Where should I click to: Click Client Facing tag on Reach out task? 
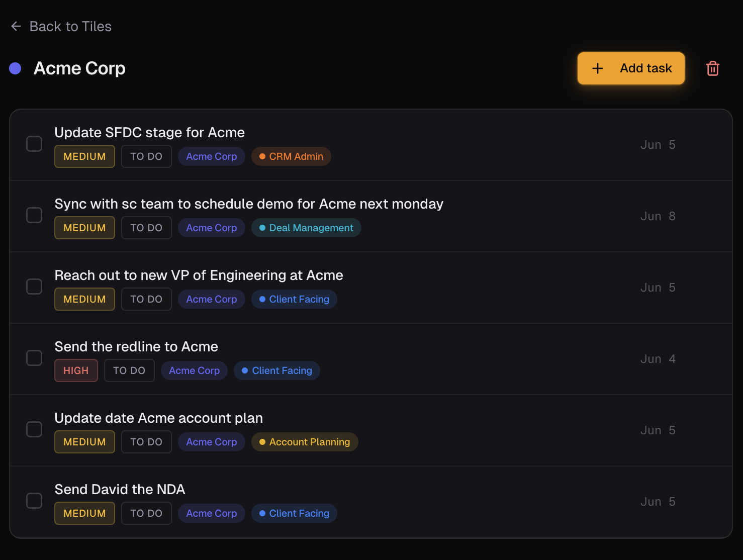click(x=294, y=299)
